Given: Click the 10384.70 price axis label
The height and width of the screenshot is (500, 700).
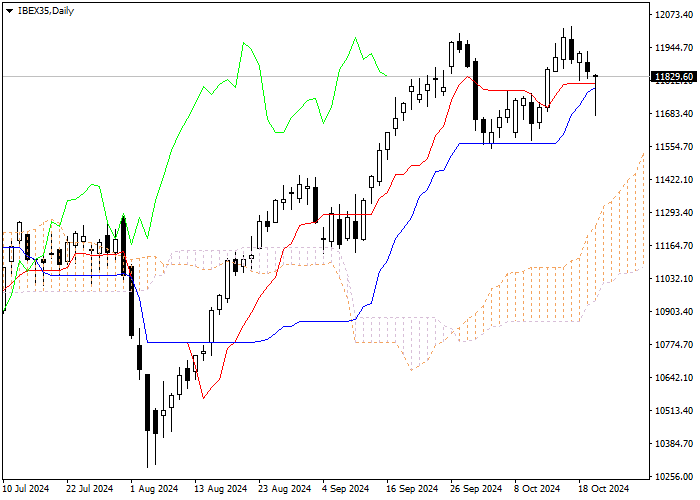Looking at the screenshot, I should (674, 444).
